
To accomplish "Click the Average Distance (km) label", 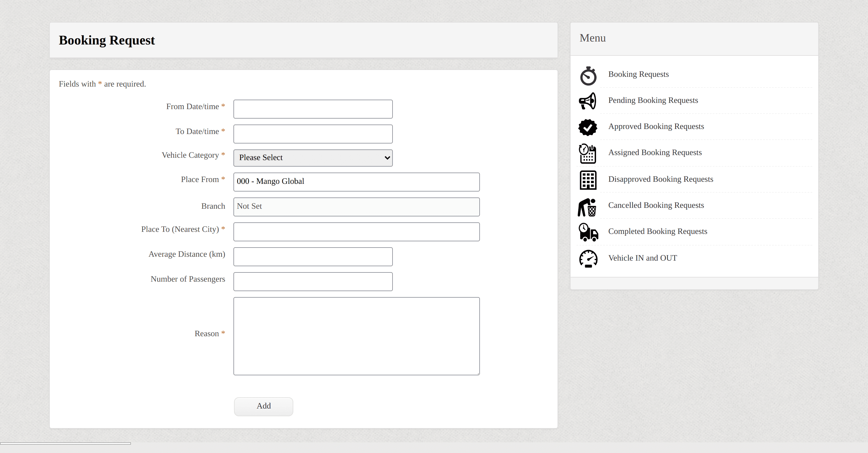I will 187,254.
